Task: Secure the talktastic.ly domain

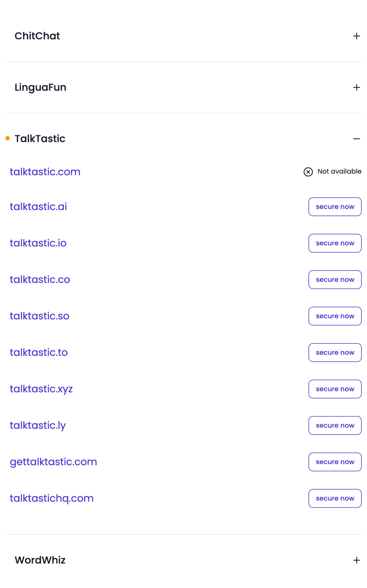Action: click(335, 425)
